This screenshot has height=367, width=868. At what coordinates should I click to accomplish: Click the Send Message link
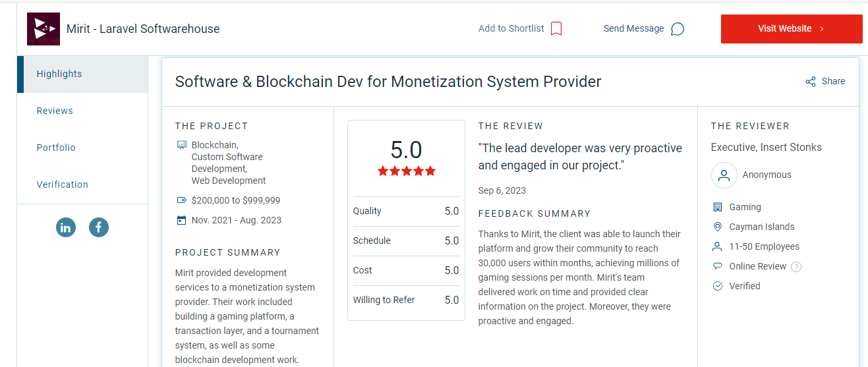(x=634, y=28)
